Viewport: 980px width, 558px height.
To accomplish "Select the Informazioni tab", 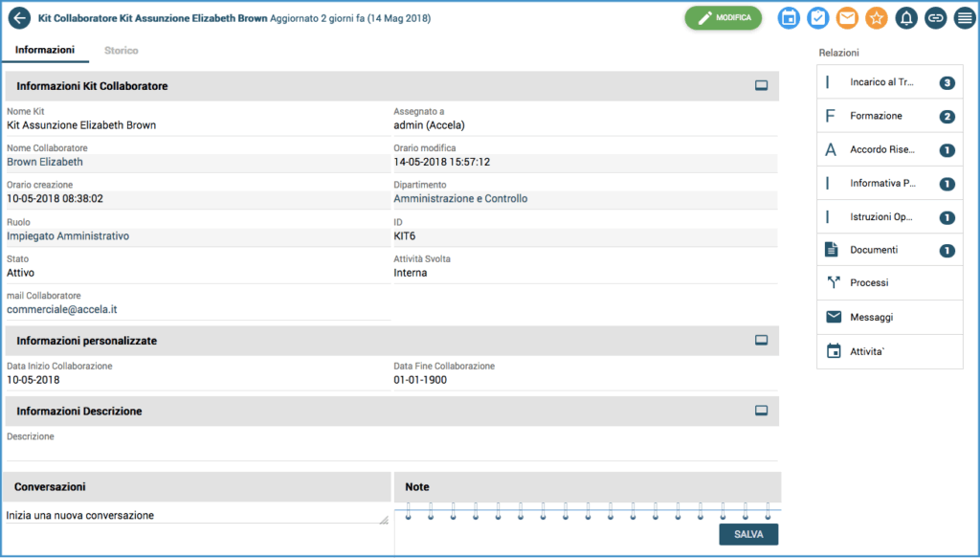I will (45, 51).
